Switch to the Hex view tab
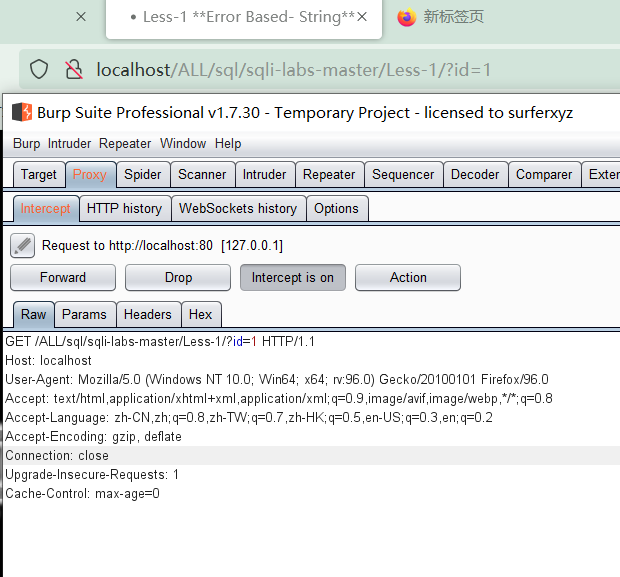This screenshot has width=620, height=577. click(200, 314)
